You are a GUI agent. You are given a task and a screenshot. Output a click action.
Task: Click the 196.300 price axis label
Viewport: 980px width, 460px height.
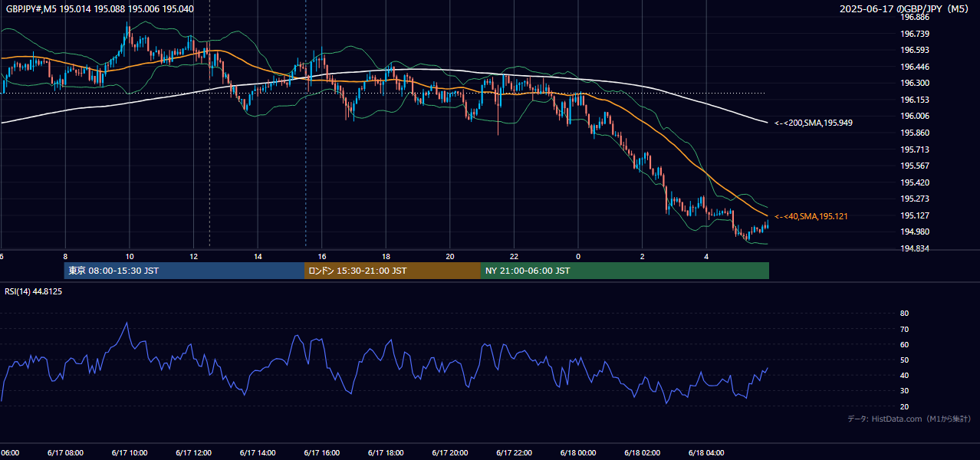tap(914, 83)
